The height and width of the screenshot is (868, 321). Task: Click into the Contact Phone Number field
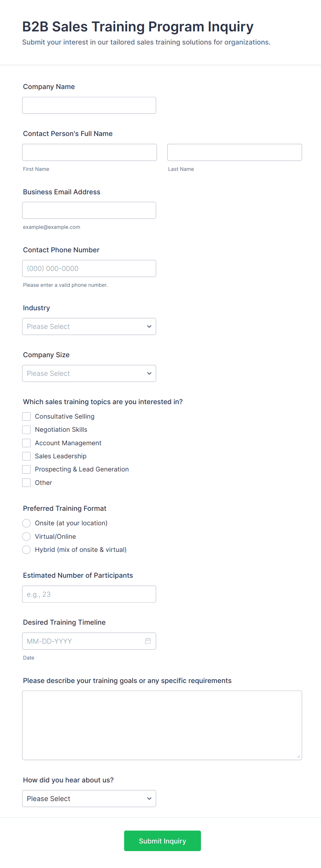coord(89,268)
